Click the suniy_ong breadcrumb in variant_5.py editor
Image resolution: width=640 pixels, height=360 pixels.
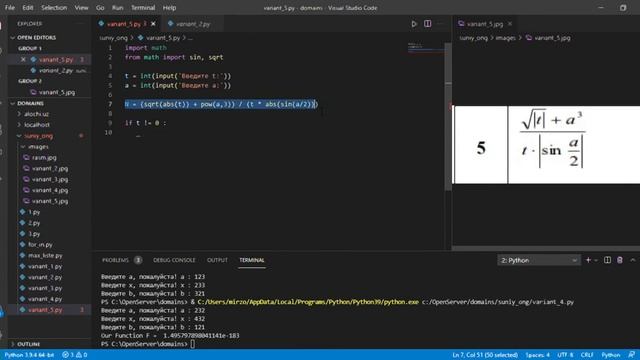coord(113,38)
